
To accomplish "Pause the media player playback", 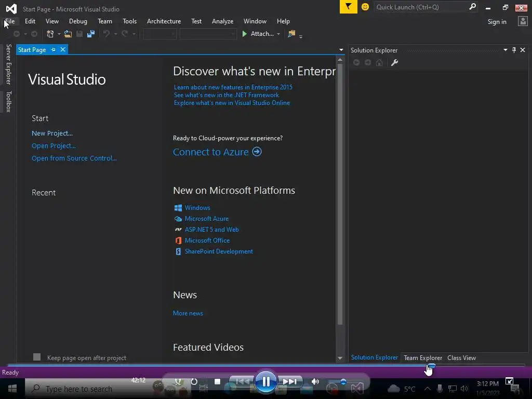I will click(x=265, y=381).
